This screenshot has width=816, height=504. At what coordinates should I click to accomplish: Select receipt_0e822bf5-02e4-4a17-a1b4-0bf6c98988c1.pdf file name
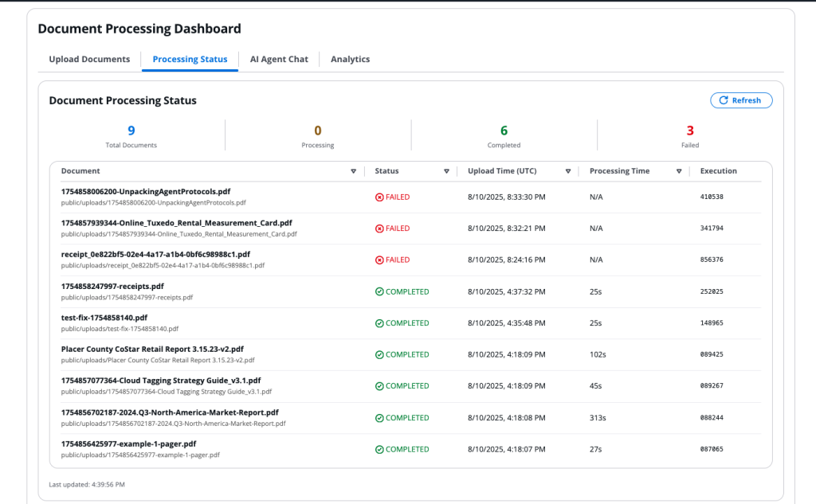tap(155, 254)
